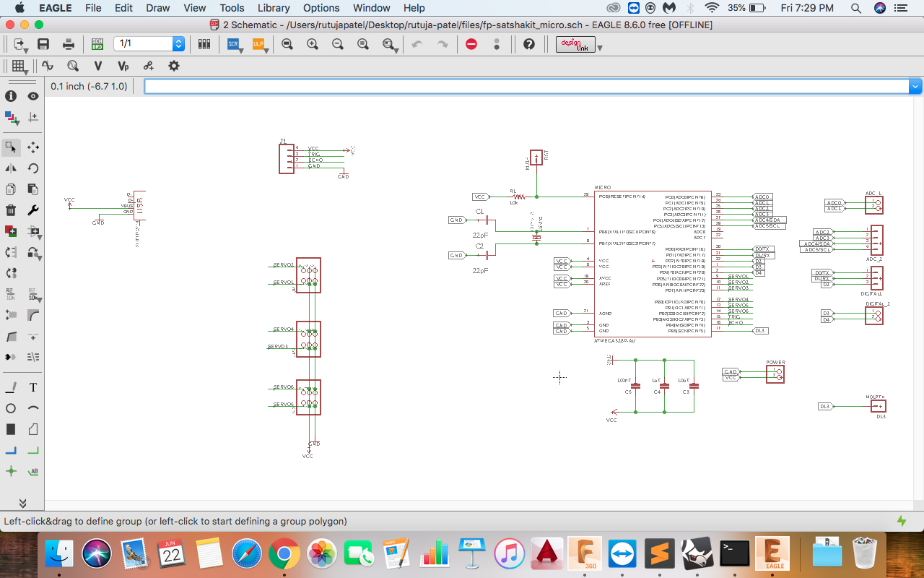Print the schematic
The width and height of the screenshot is (924, 578).
coord(69,44)
